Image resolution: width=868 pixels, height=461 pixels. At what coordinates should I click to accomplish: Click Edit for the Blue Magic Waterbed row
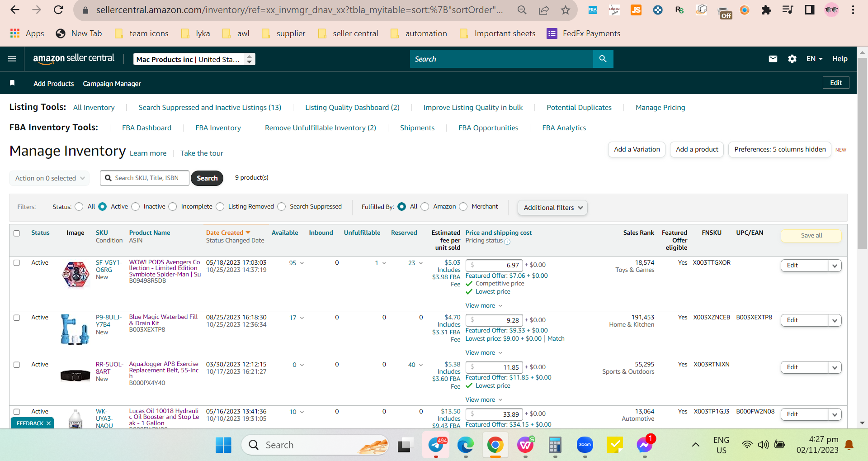[x=805, y=320]
